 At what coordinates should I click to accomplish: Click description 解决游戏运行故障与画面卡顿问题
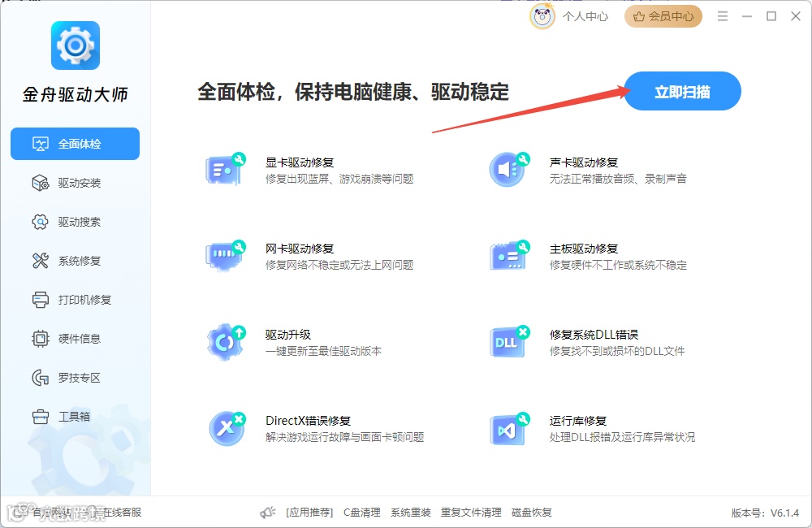pyautogui.click(x=344, y=437)
